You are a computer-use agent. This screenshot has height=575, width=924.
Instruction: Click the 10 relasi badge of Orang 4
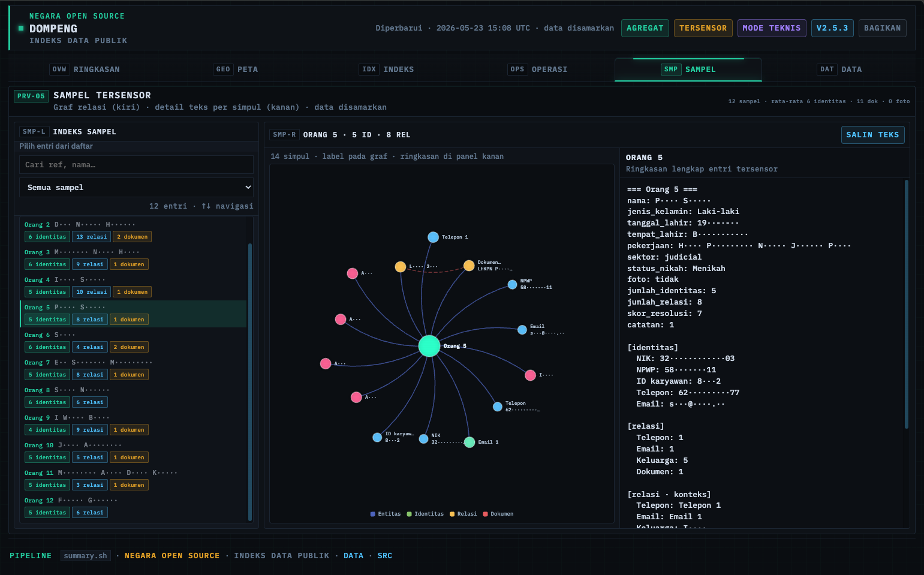pyautogui.click(x=91, y=292)
